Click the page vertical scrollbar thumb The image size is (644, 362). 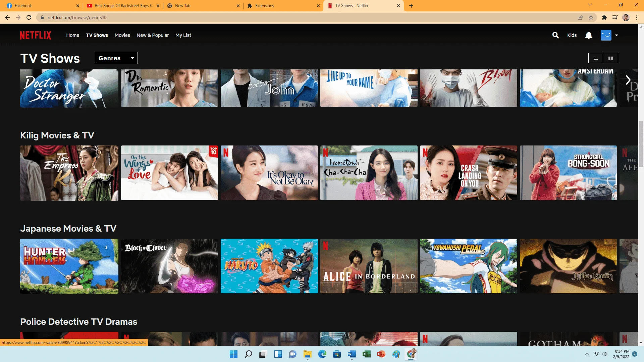click(x=641, y=144)
